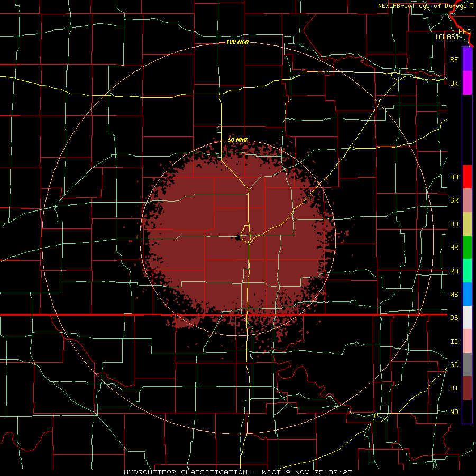Pick the HR green legend swatch
Screen dimensions: 476x476
[467, 248]
